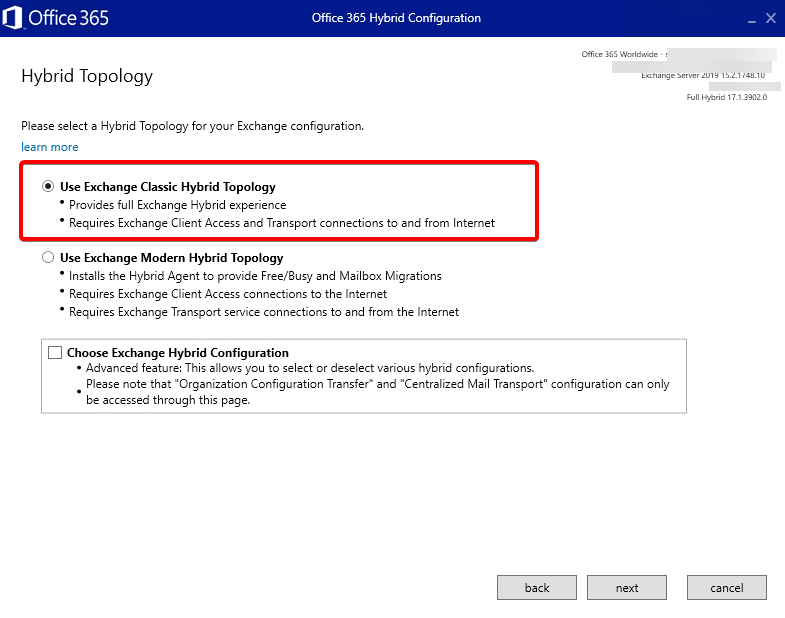Click the Use Exchange Modern Hybrid Topology label
Image resolution: width=785 pixels, height=618 pixels.
[x=171, y=258]
